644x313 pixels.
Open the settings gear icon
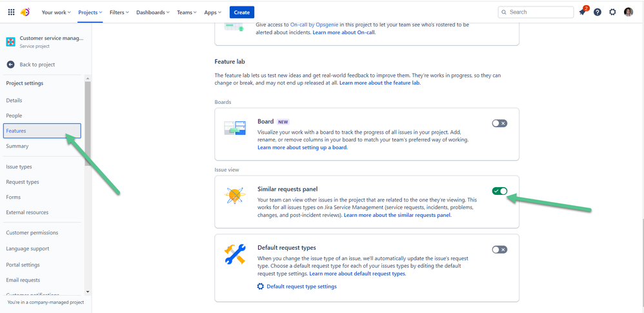(x=612, y=12)
